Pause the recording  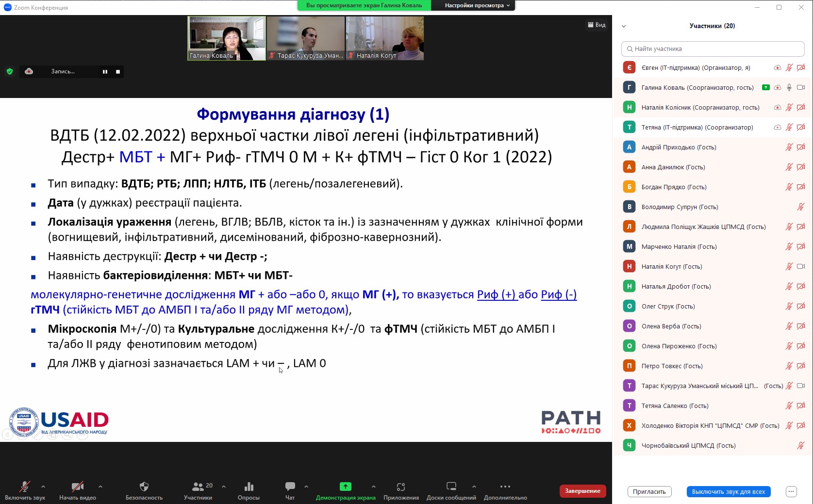click(x=105, y=72)
